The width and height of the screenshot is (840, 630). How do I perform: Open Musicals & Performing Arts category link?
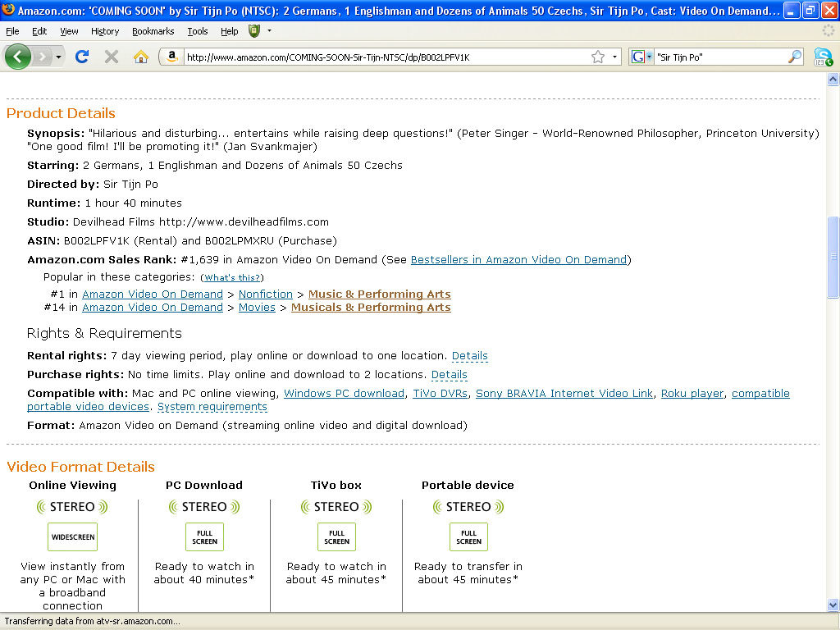371,308
